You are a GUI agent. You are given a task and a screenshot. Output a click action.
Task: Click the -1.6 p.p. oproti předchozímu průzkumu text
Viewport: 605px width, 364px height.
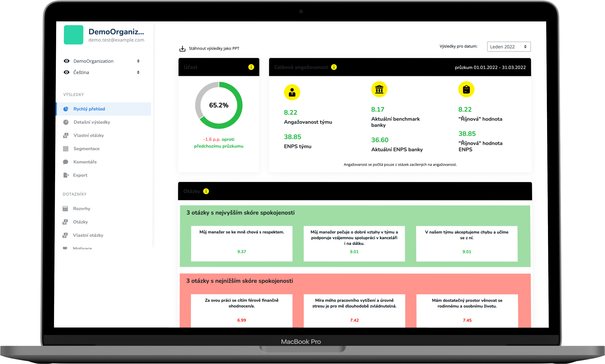point(219,143)
